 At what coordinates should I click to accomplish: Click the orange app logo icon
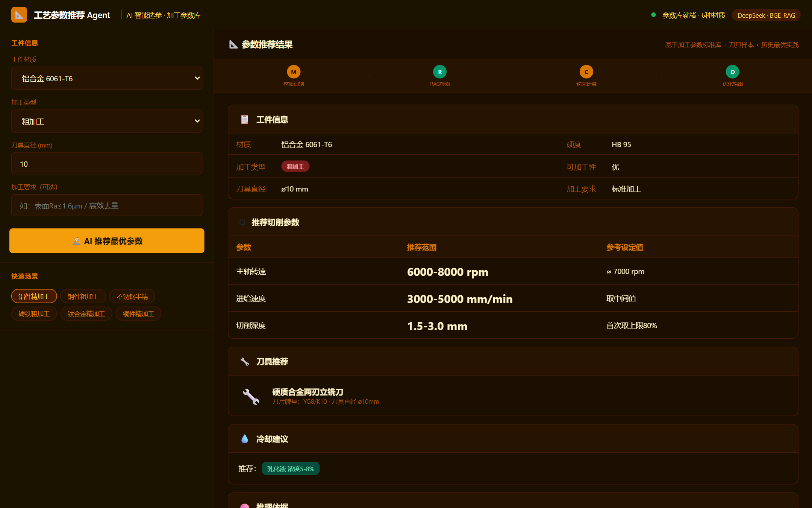(19, 15)
